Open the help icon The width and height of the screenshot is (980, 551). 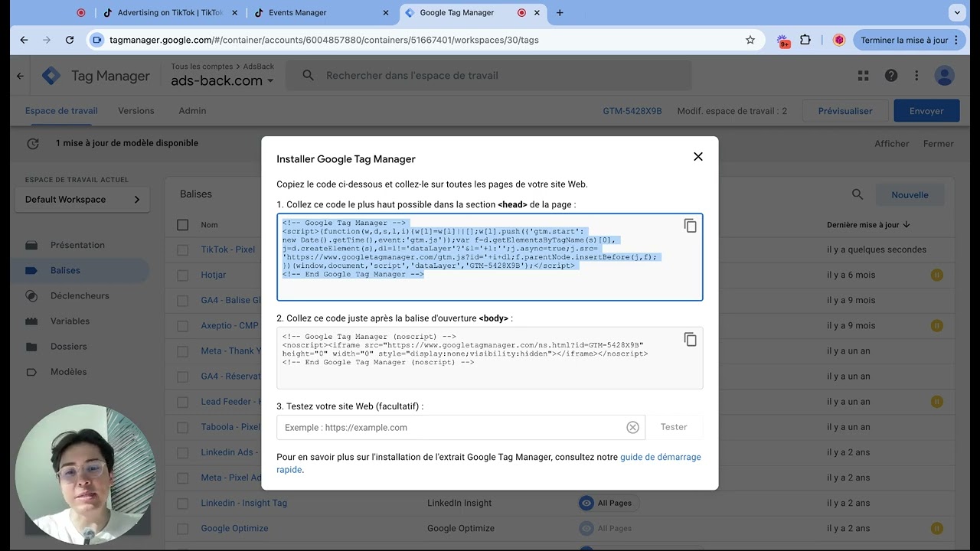(891, 76)
